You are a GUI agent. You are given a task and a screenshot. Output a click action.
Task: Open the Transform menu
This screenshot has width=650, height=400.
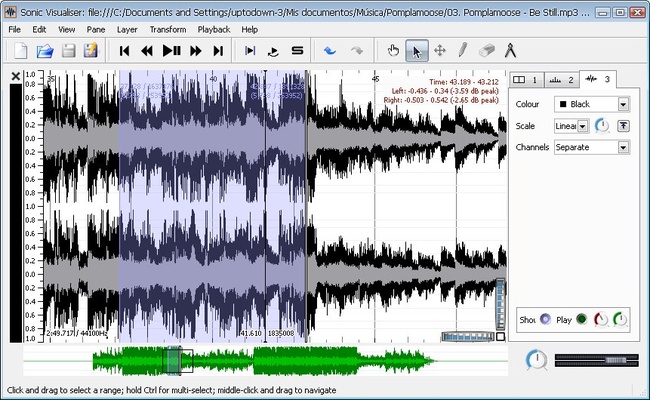point(168,29)
